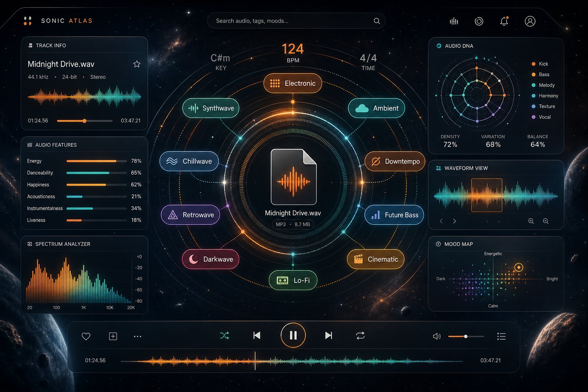
Task: Click the 124 BPM value
Action: click(293, 49)
